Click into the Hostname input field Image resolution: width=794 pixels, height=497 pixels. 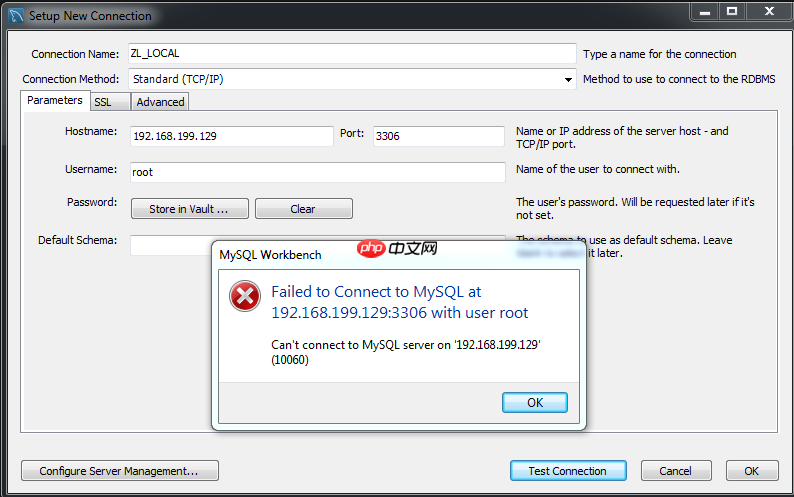pyautogui.click(x=231, y=136)
